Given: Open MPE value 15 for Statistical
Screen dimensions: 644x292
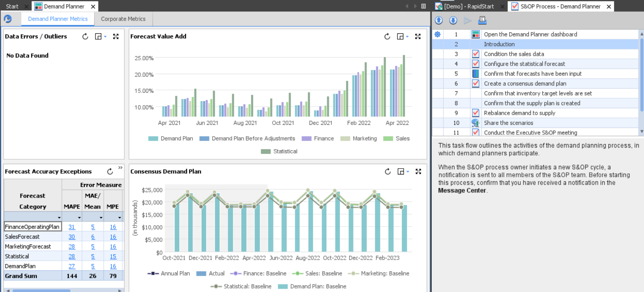Looking at the screenshot, I should tap(113, 256).
